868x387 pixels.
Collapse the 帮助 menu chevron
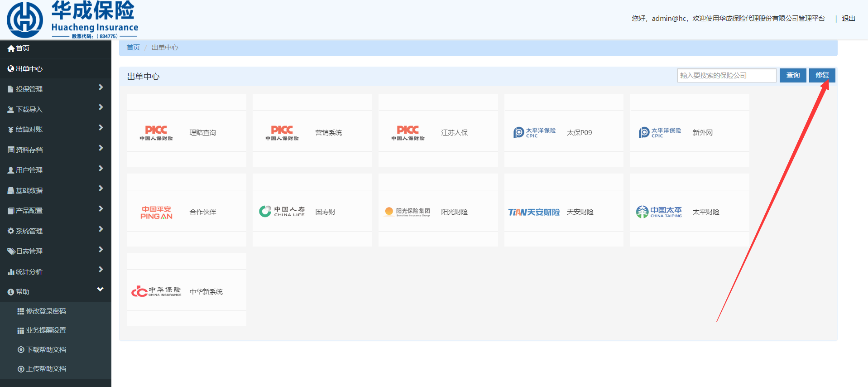coord(101,290)
